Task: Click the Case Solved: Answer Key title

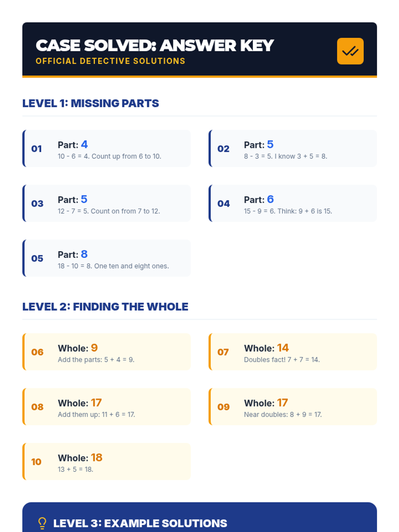Action: click(155, 46)
